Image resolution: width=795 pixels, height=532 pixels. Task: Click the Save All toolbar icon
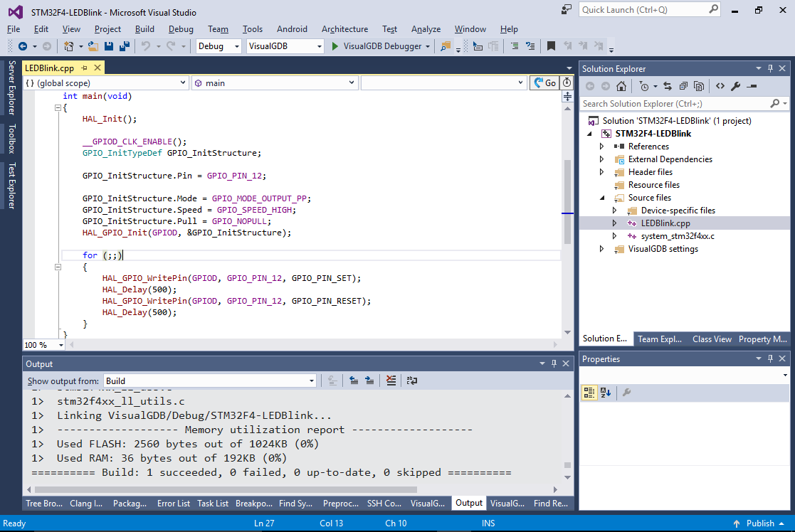tap(125, 46)
